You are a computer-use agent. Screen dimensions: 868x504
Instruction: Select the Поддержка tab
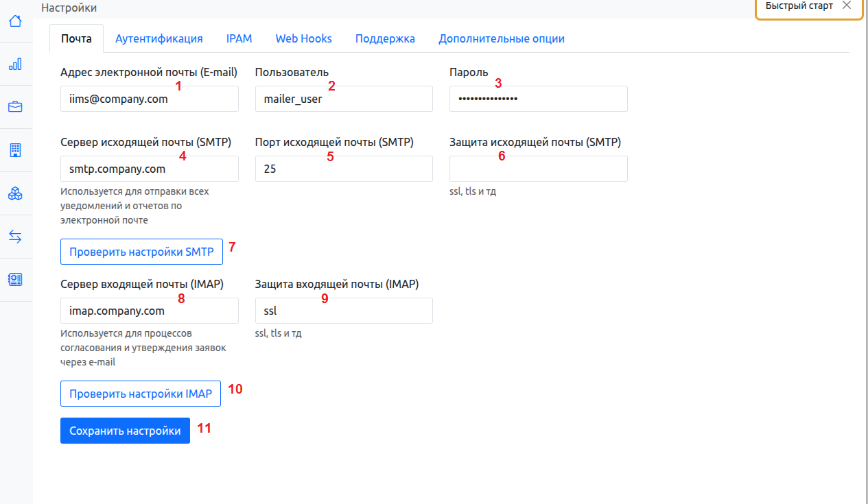coord(385,38)
